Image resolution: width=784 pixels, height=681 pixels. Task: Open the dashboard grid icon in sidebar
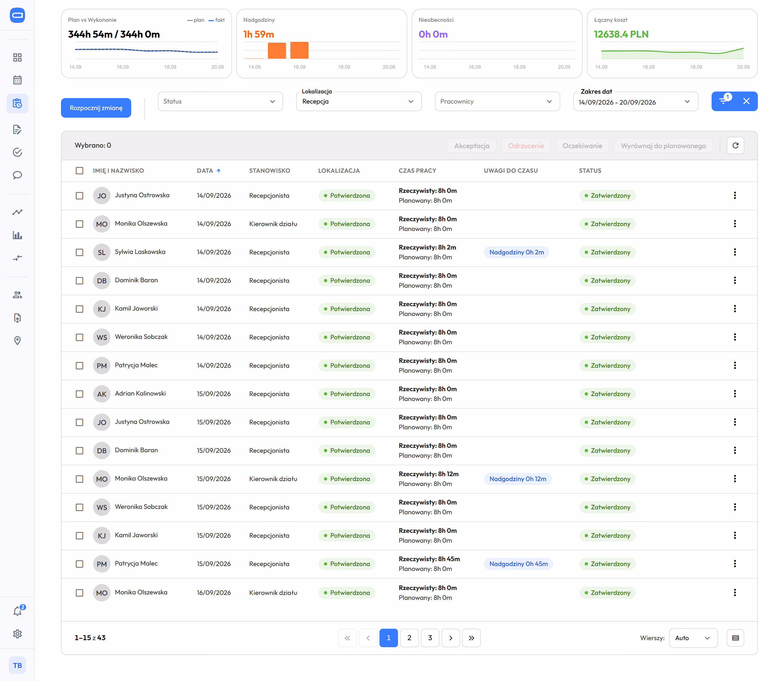point(17,57)
